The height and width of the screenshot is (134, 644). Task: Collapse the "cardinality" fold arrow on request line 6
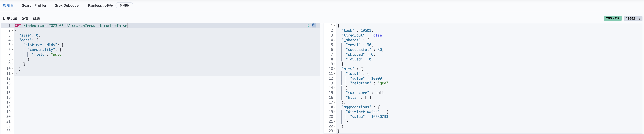click(12, 50)
